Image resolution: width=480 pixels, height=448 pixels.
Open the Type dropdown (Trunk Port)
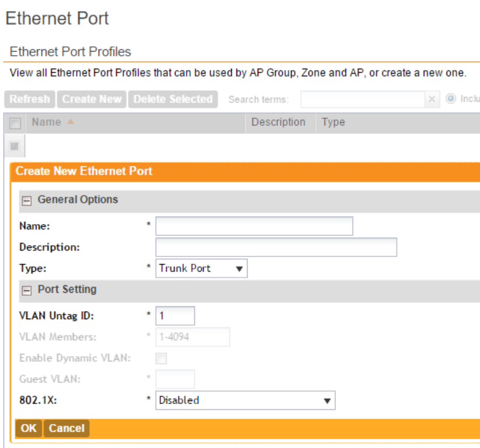[201, 269]
